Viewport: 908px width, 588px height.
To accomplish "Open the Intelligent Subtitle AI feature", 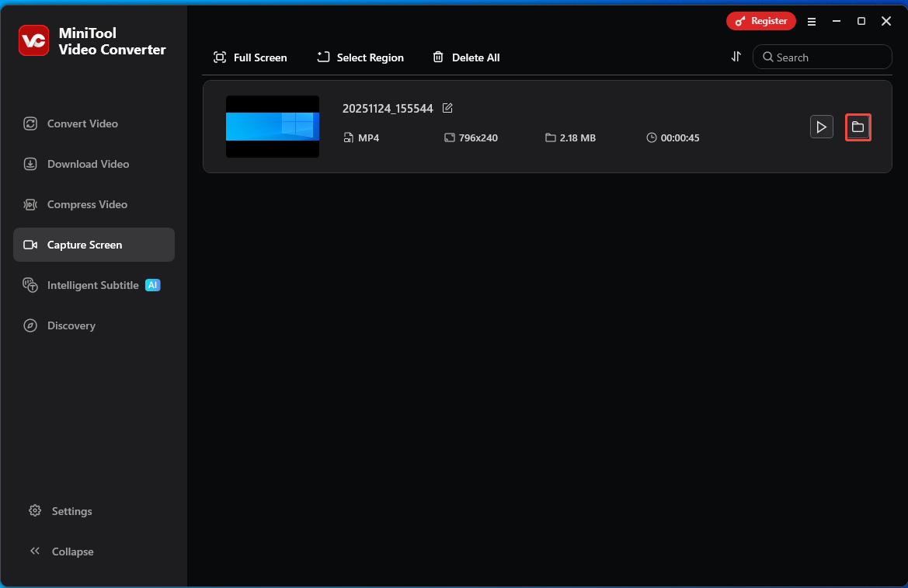I will tap(95, 285).
